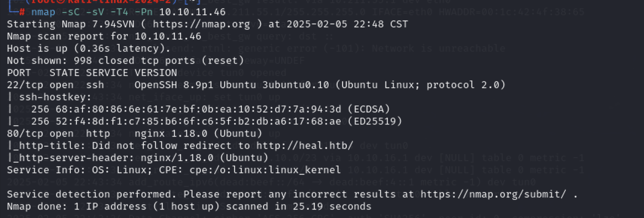
Task: Click the Nmap done summary line
Action: (189, 207)
